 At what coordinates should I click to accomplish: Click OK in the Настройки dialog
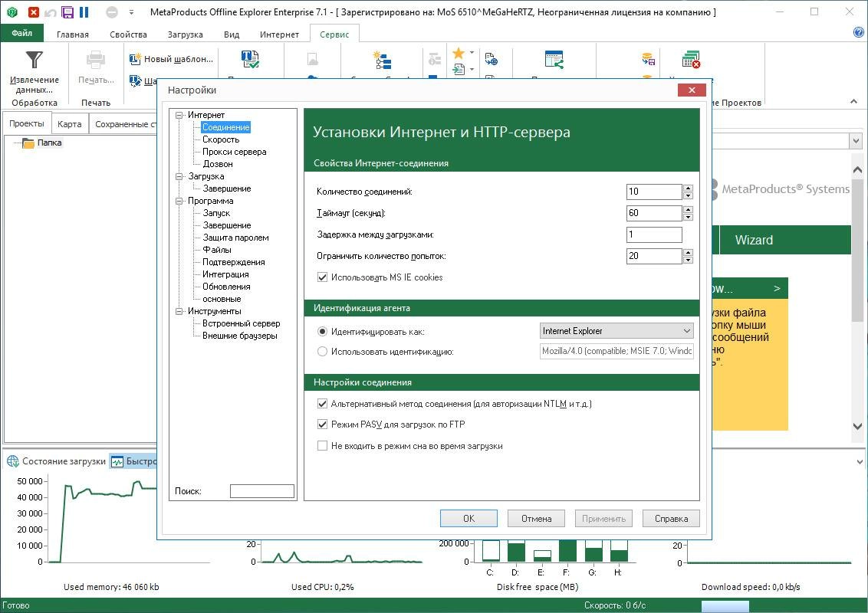pyautogui.click(x=469, y=519)
